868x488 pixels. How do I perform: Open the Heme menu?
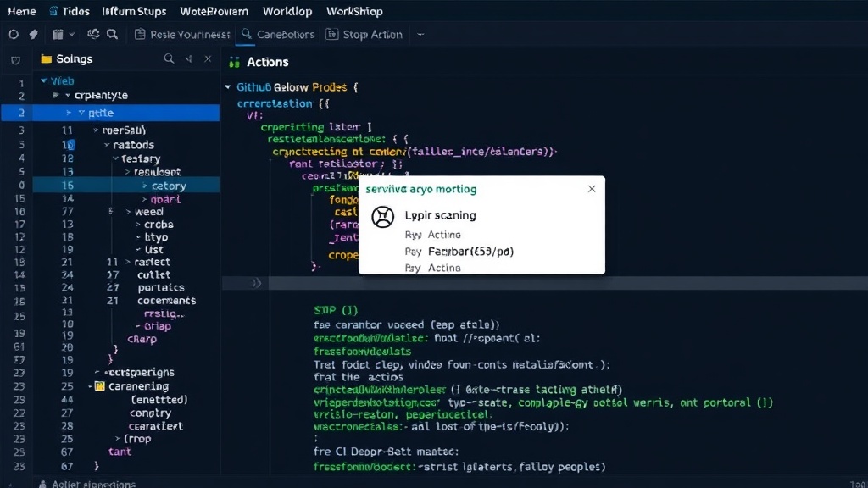pyautogui.click(x=21, y=11)
